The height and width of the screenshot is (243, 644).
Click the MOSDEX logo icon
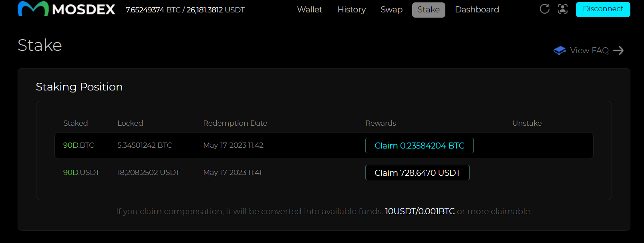pos(33,9)
